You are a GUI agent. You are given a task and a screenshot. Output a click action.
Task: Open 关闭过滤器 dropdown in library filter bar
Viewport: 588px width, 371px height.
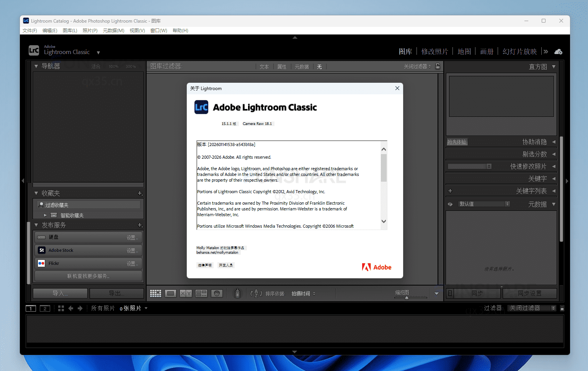417,66
